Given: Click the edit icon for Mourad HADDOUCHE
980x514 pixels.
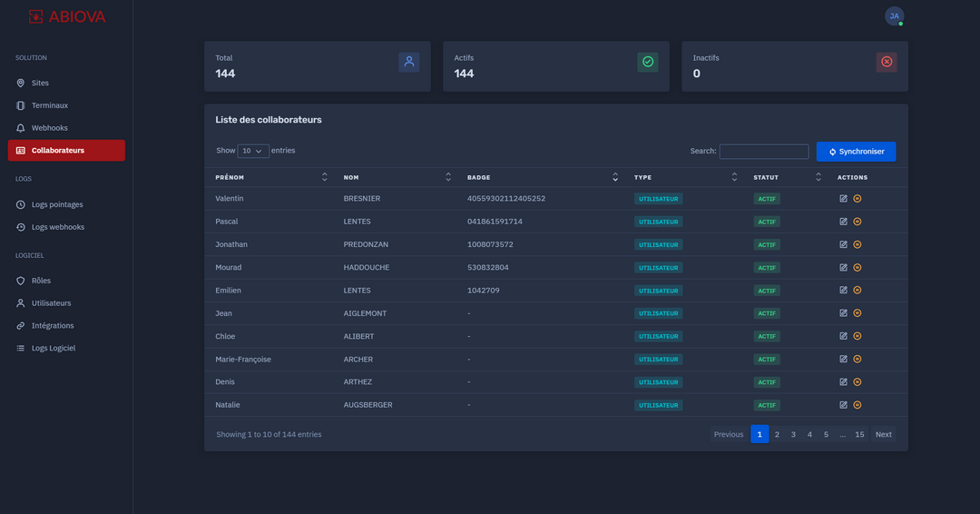Looking at the screenshot, I should click(x=843, y=267).
